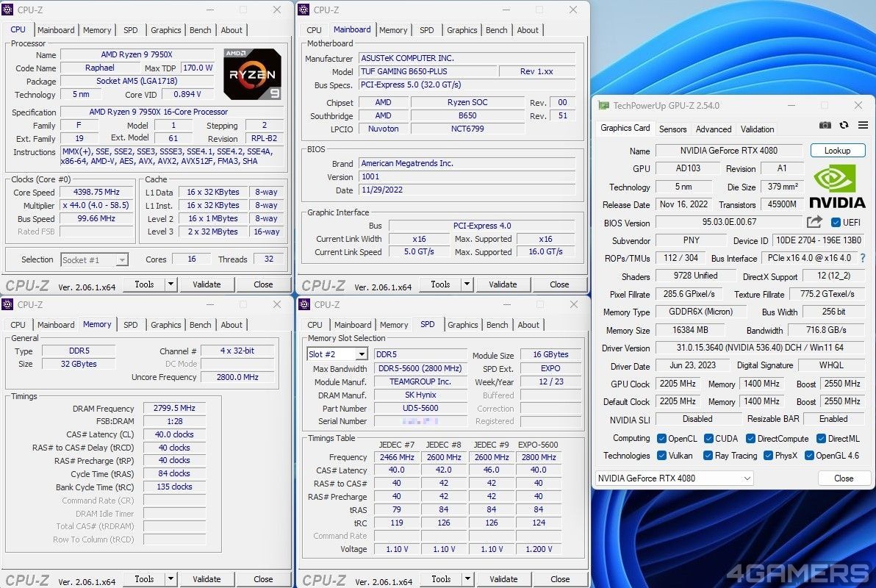The image size is (876, 588).
Task: Click Close in the Memory window
Action: point(263,579)
